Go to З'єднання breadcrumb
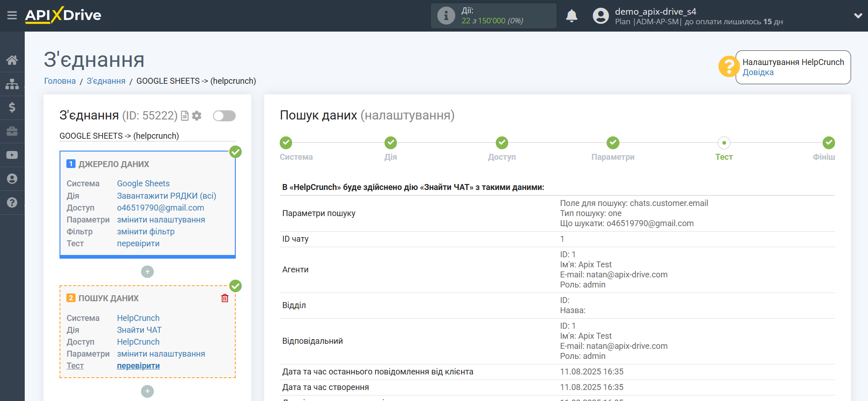This screenshot has height=401, width=868. point(106,81)
